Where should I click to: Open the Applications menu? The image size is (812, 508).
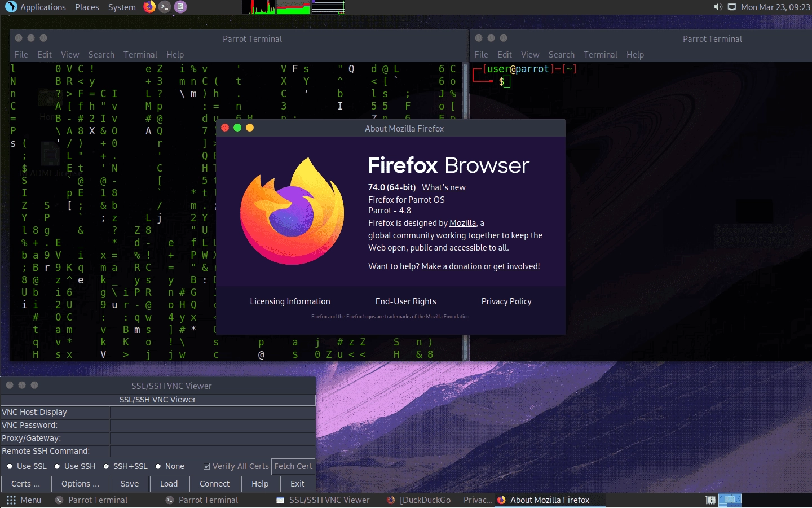point(43,7)
